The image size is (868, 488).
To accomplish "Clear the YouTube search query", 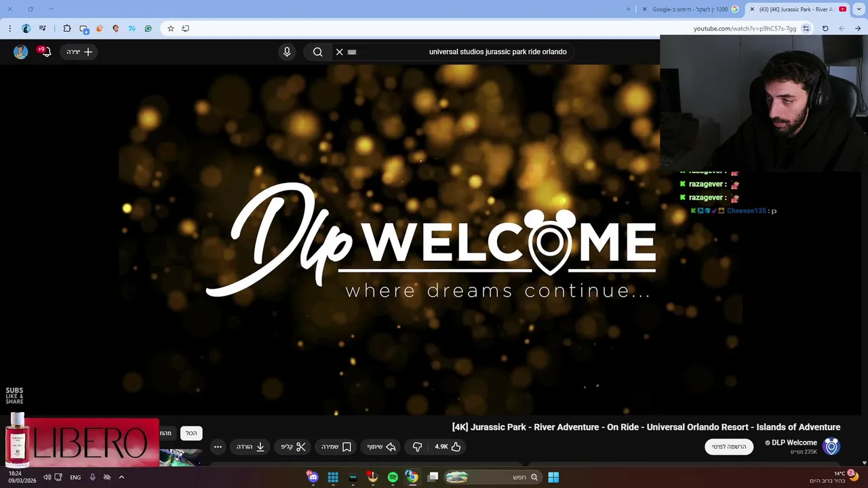I will (x=340, y=52).
